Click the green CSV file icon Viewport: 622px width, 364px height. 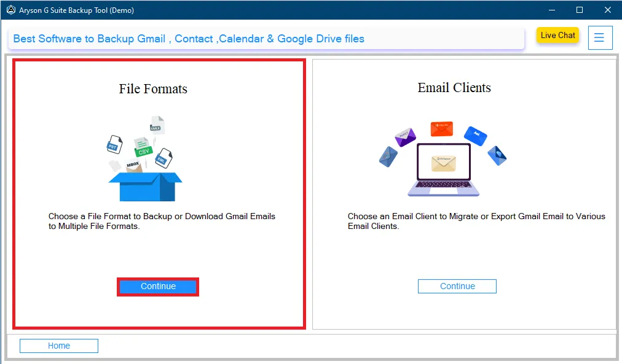click(143, 148)
